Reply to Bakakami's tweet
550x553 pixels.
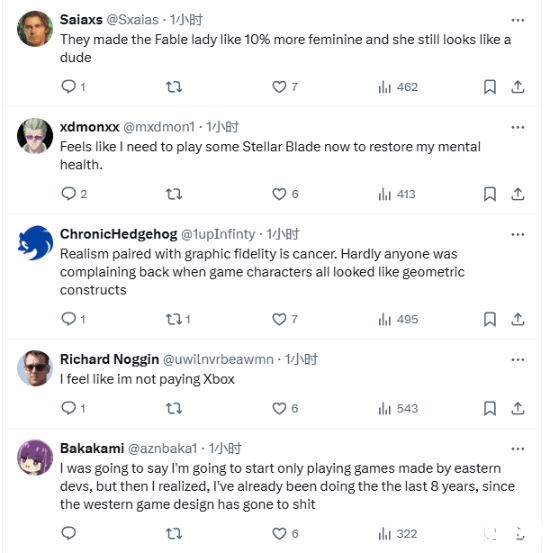[68, 533]
